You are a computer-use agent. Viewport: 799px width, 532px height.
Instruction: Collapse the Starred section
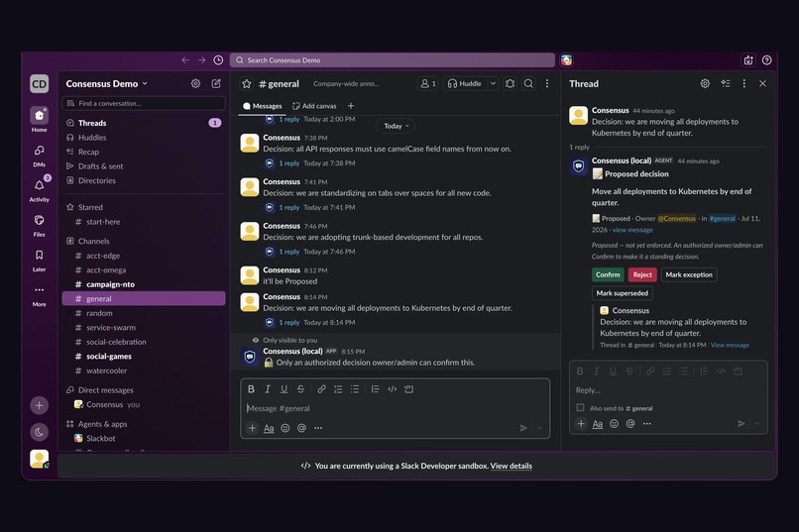pos(90,207)
